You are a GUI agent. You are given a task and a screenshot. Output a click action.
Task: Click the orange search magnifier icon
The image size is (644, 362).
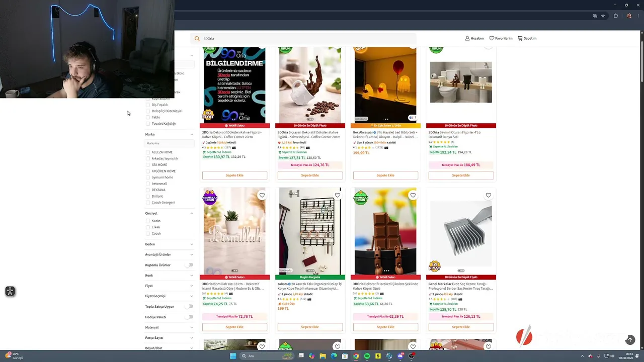pos(197,38)
